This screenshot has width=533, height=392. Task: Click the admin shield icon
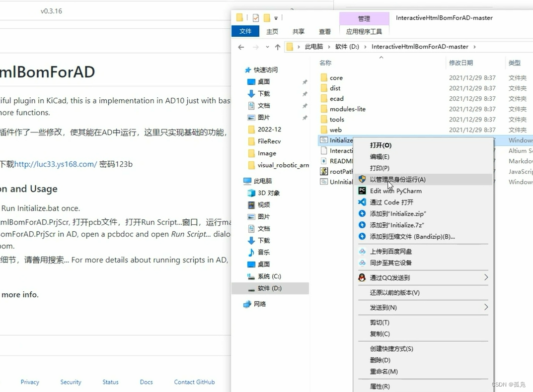tap(362, 179)
